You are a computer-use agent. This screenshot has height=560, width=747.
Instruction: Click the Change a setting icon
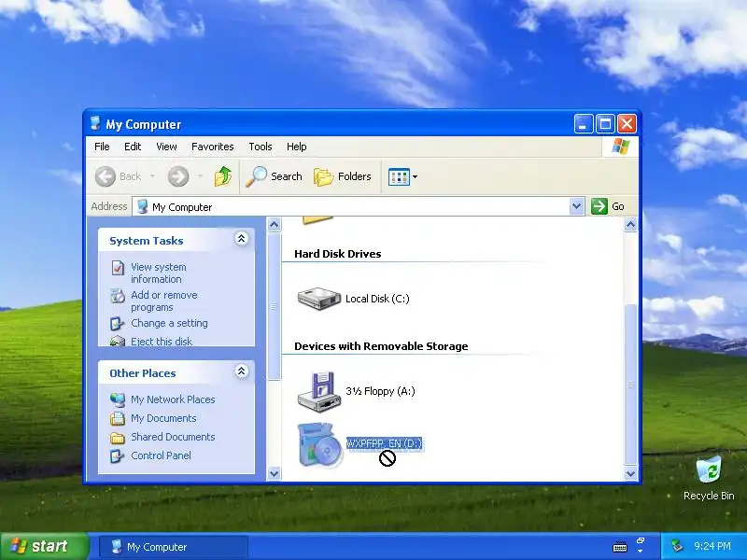(x=118, y=324)
